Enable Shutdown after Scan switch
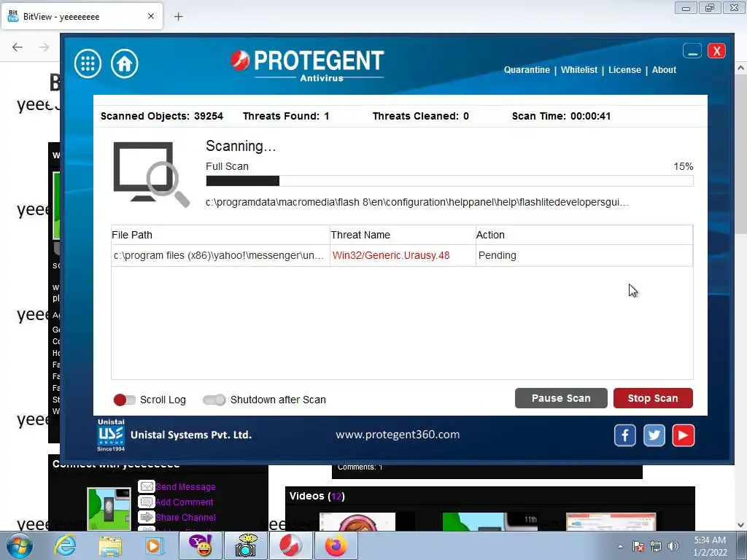Viewport: 747px width, 560px height. coord(214,400)
